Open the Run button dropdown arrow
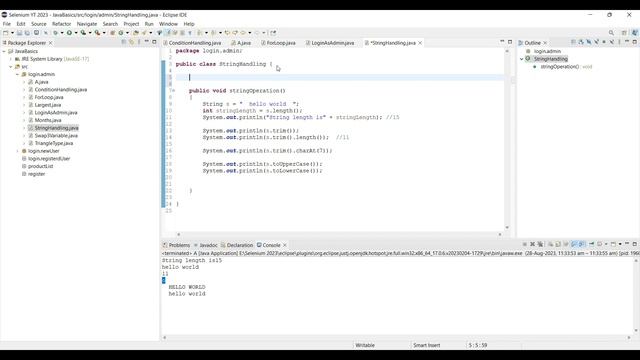This screenshot has width=640, height=360. click(76, 33)
